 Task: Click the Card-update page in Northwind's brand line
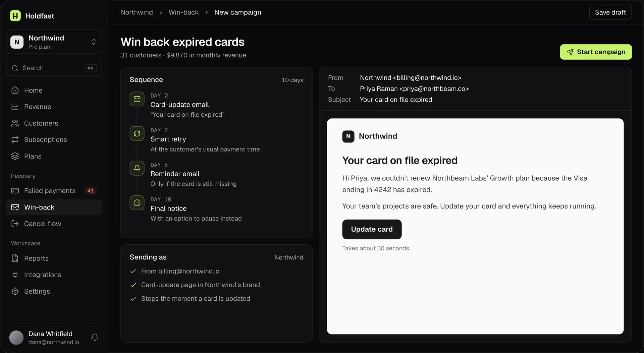point(201,285)
